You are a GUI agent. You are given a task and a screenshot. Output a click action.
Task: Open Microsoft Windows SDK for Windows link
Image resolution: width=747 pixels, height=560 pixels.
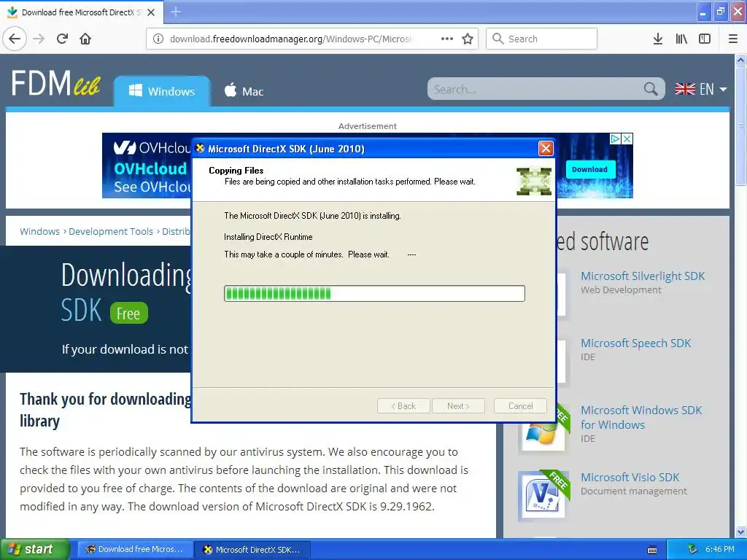click(x=641, y=417)
